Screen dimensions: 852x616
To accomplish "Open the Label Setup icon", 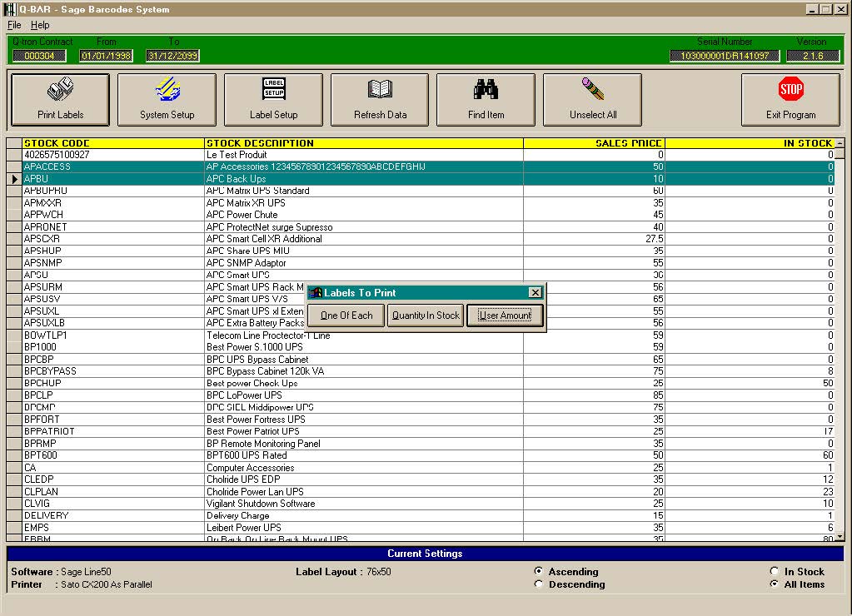I will [x=274, y=89].
